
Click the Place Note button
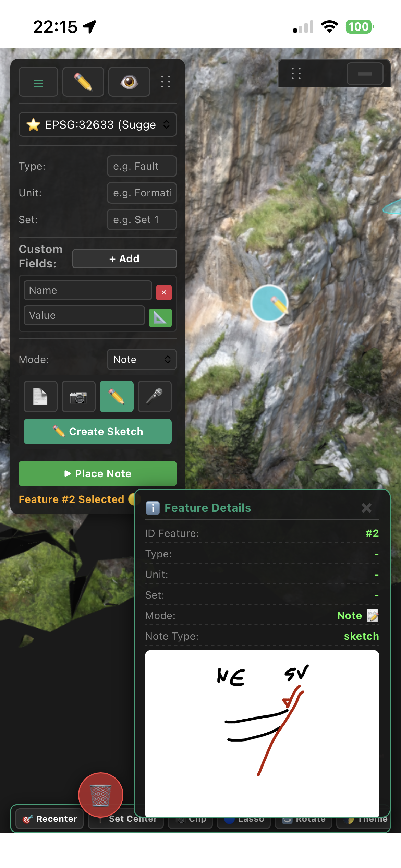[98, 473]
